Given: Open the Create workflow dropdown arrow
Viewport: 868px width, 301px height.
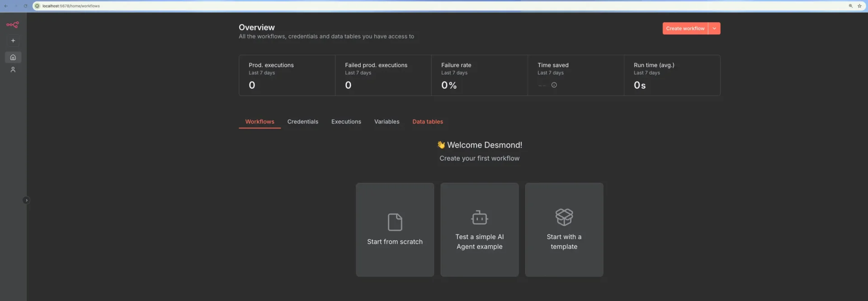Looking at the screenshot, I should tap(714, 29).
